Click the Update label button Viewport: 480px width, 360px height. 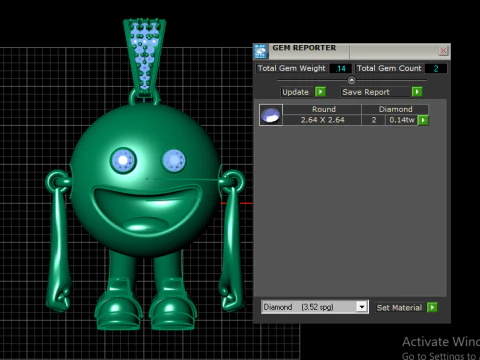(296, 92)
